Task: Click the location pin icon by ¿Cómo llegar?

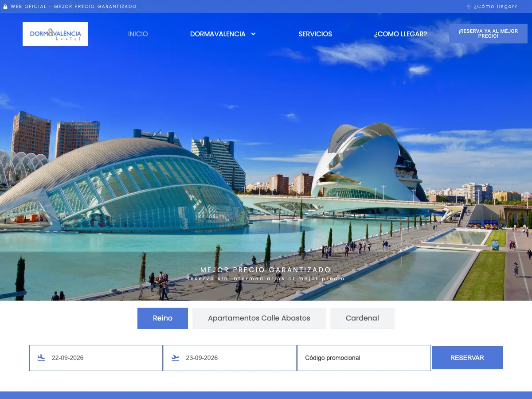Action: pos(469,7)
